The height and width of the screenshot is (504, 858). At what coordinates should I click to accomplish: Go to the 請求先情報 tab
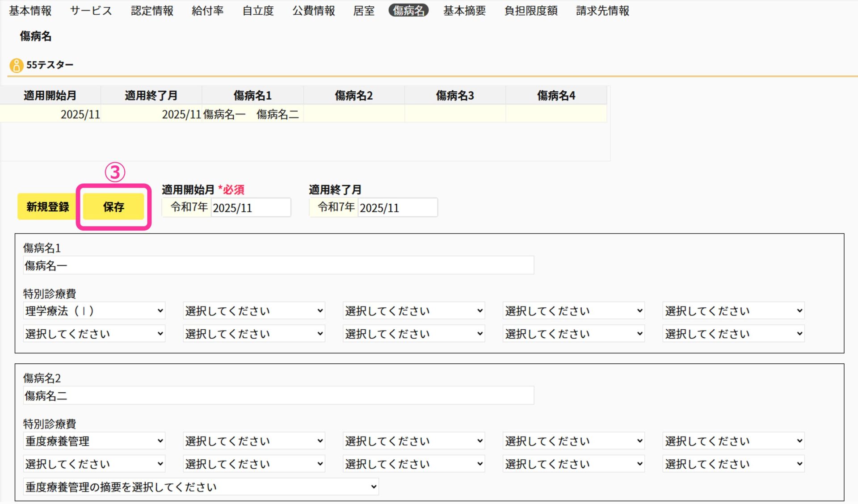tap(602, 11)
